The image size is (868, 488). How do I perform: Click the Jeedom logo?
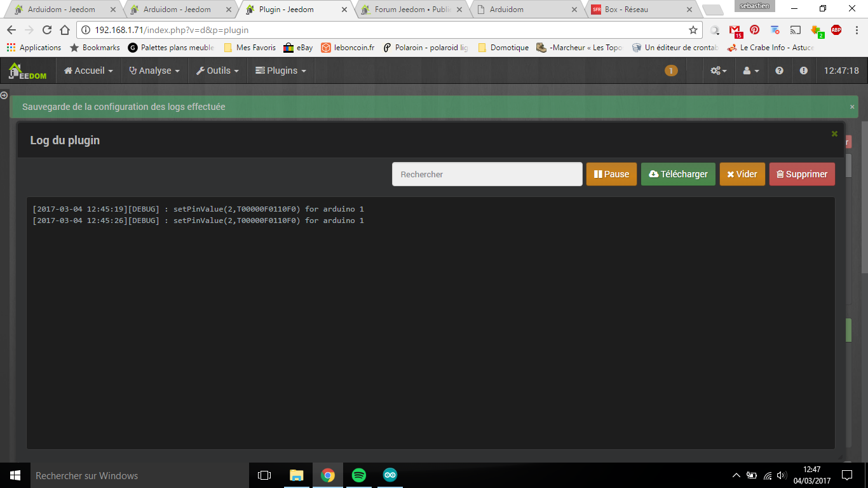[27, 71]
